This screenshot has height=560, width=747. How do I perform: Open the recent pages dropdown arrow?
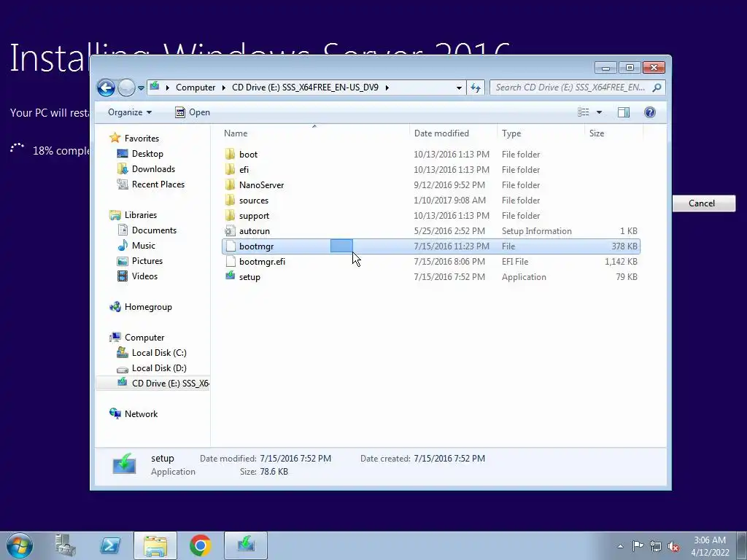pos(141,88)
